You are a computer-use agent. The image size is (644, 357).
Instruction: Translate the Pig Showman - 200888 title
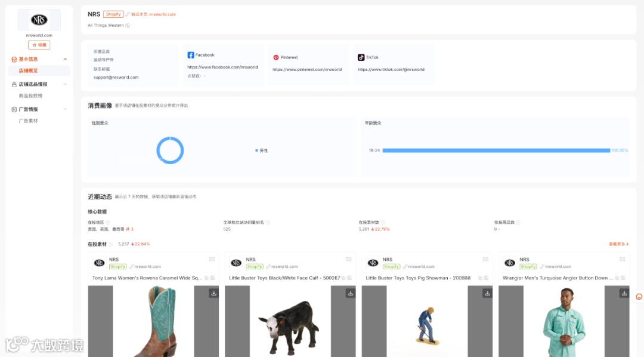point(487,278)
